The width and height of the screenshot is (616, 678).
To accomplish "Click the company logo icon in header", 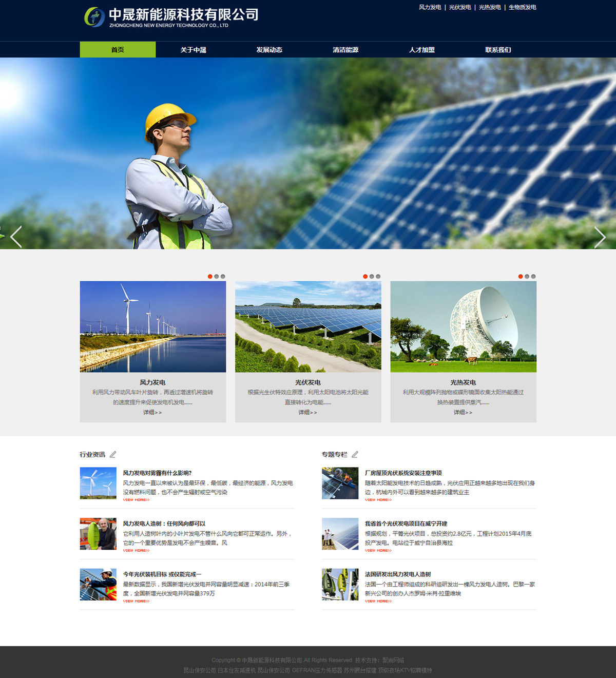I will coord(94,17).
